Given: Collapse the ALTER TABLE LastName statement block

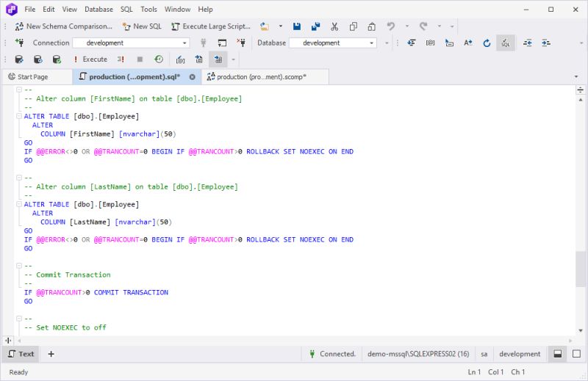Looking at the screenshot, I should click(x=19, y=204).
